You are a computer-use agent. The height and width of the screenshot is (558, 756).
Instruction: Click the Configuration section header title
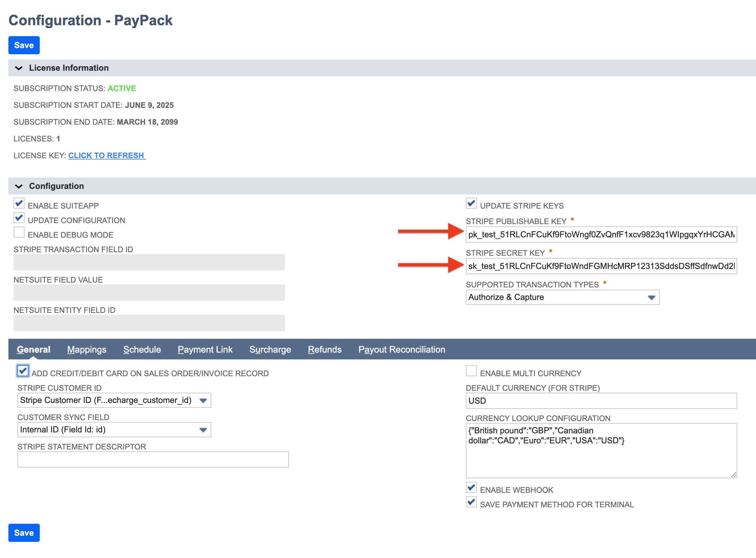coord(57,186)
